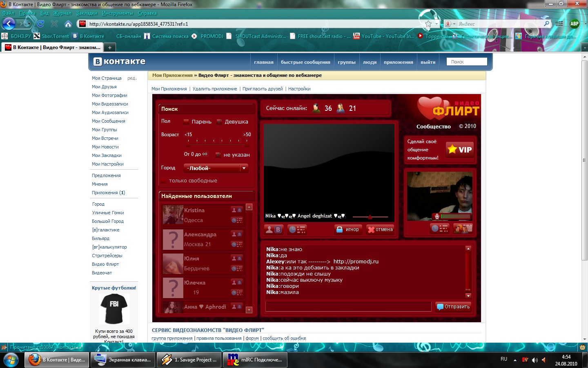
Task: Open the history icon in Юлечка's row
Action: (x=237, y=292)
